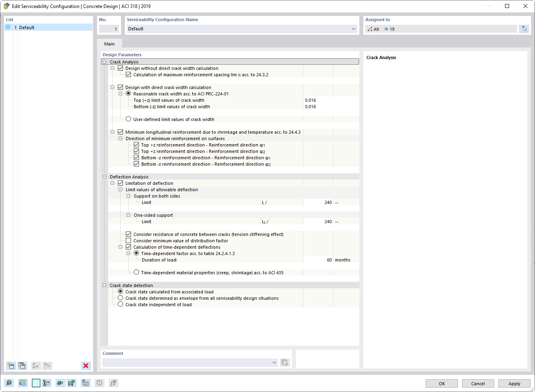Open the help dialog via question mark icon
Screen dimensions: 535x392
pos(9,383)
